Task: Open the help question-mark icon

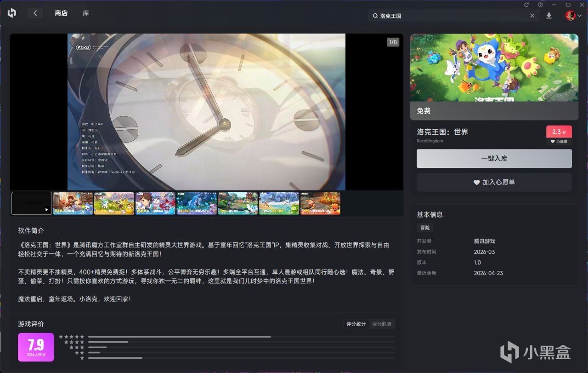Action: pyautogui.click(x=540, y=5)
